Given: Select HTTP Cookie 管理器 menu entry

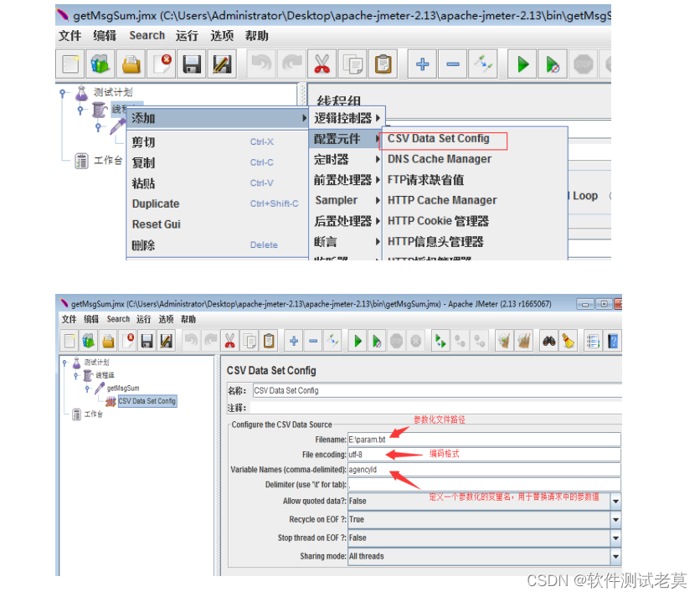Looking at the screenshot, I should pos(474,220).
